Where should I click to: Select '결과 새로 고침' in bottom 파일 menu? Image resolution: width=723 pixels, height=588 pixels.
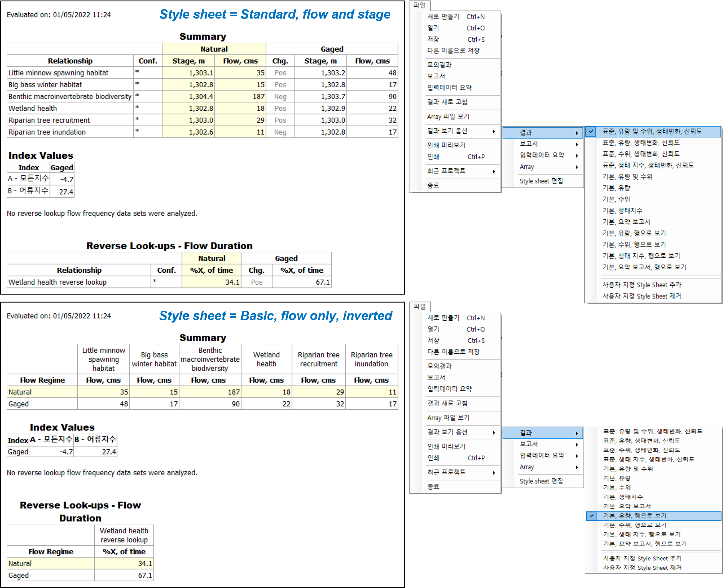tap(447, 403)
